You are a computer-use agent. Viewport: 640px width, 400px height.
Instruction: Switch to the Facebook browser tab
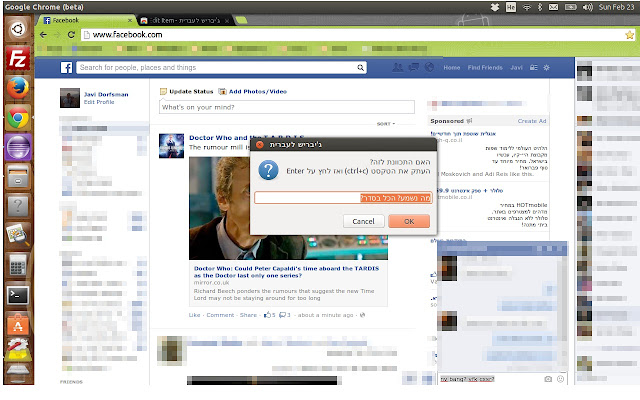click(86, 20)
